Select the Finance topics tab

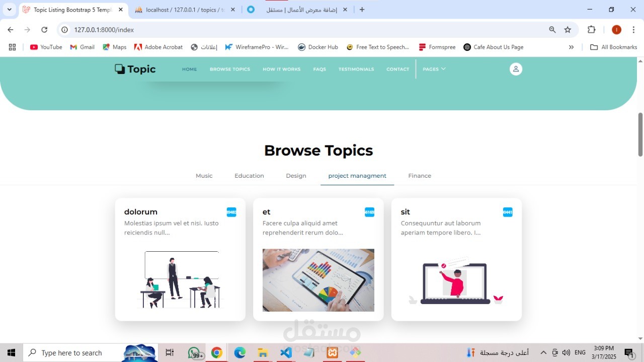[420, 176]
